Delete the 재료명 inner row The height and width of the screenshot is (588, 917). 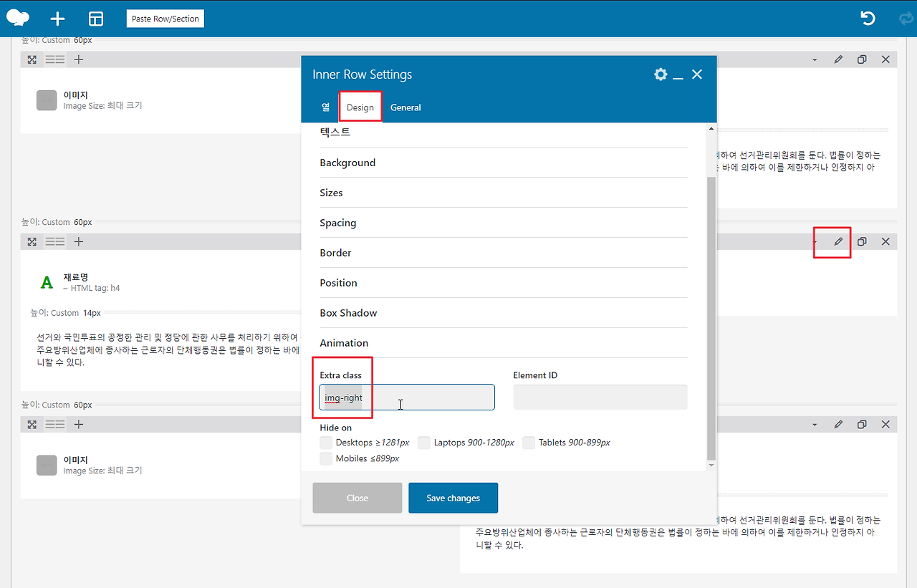click(885, 241)
